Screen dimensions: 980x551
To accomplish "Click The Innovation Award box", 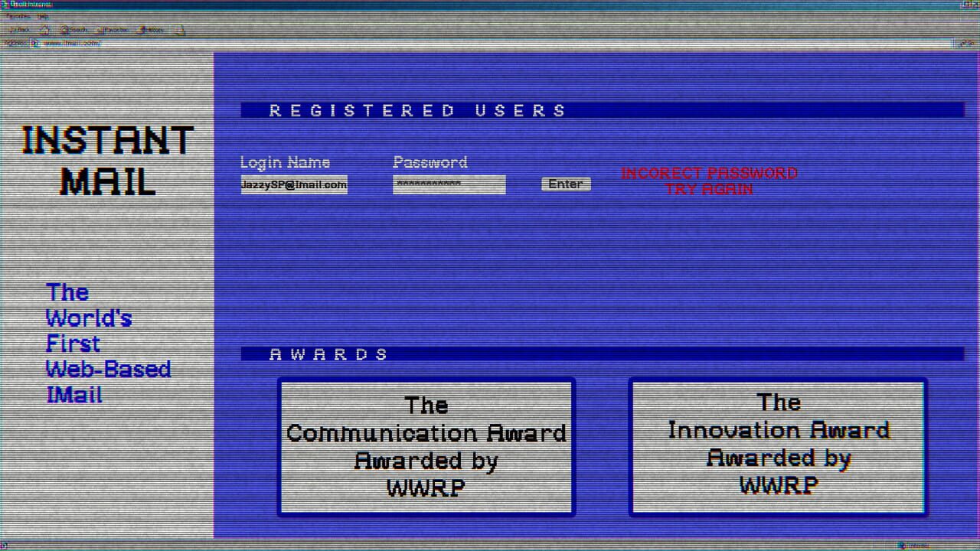I will point(778,447).
